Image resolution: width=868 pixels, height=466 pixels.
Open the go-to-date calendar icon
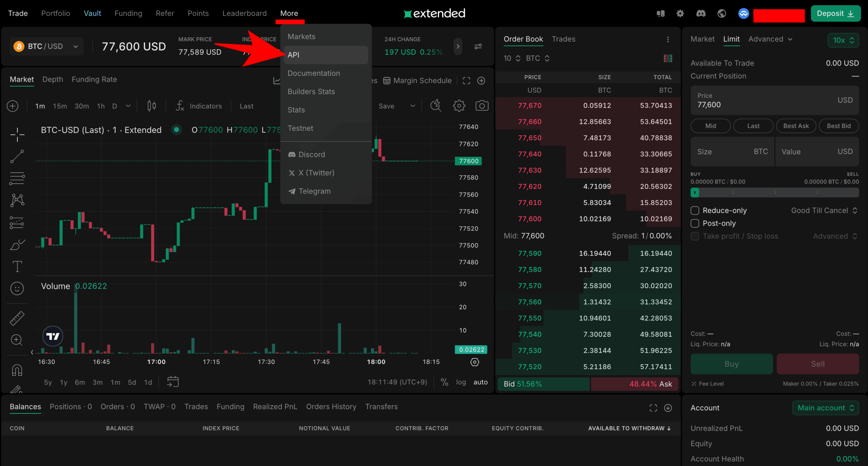point(173,382)
